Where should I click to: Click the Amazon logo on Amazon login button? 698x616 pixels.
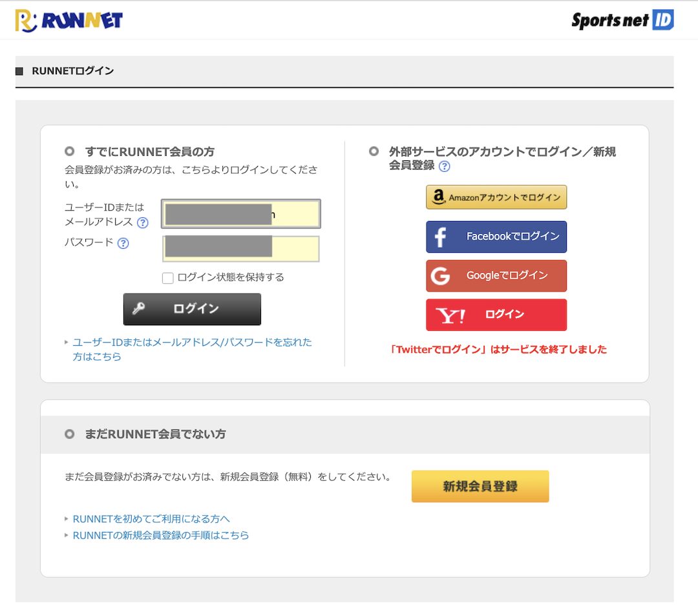[x=438, y=197]
